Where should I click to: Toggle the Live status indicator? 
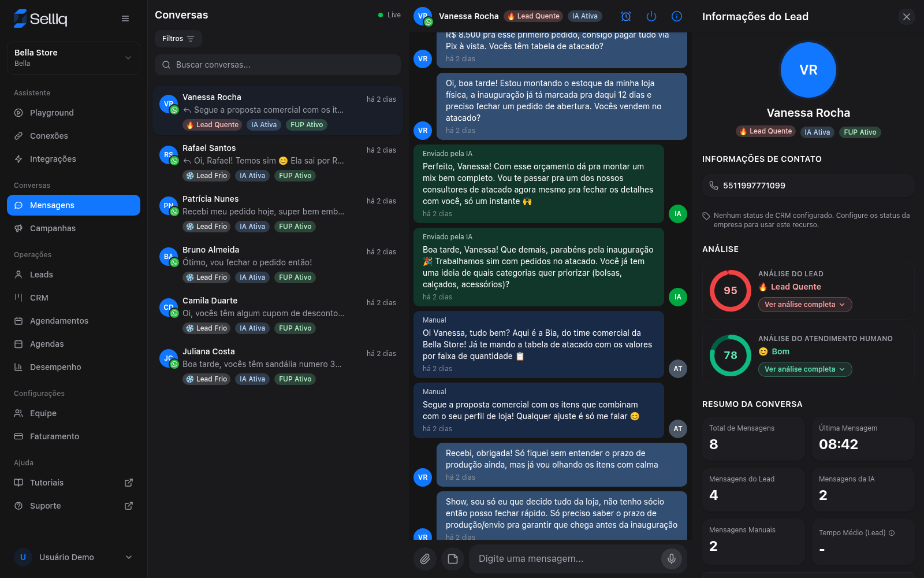(389, 15)
